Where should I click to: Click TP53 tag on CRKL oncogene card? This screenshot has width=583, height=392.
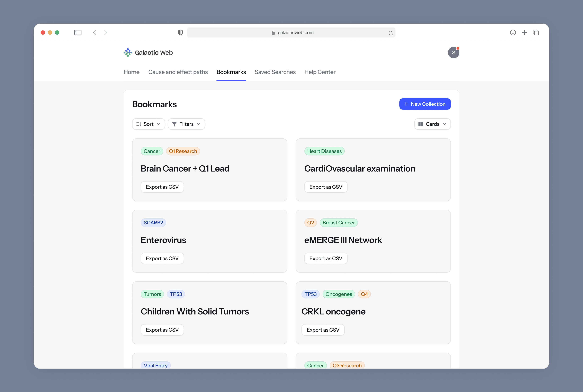click(310, 294)
